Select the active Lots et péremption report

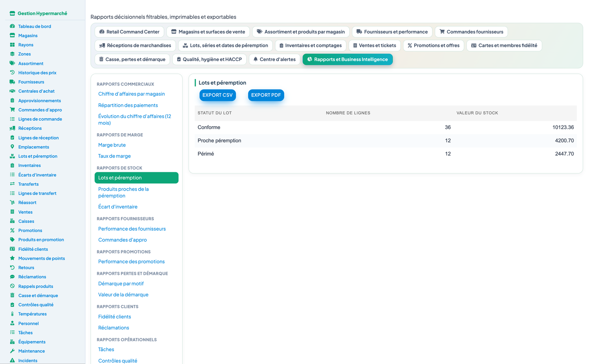[x=137, y=178]
